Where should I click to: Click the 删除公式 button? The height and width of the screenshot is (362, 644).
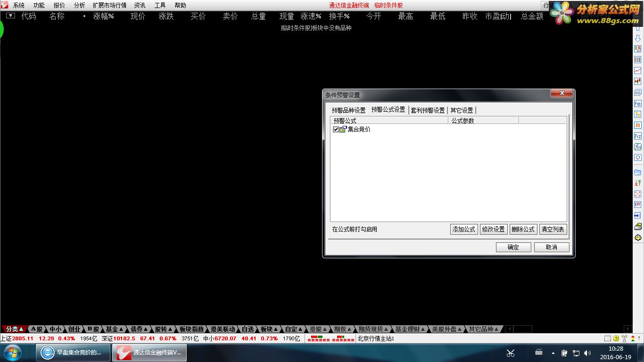tap(523, 230)
